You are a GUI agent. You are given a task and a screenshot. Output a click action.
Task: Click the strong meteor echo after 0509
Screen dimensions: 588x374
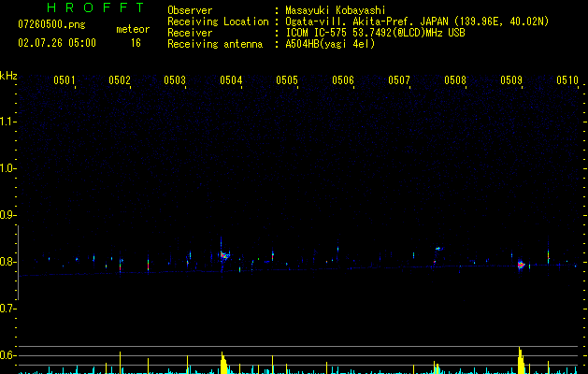pyautogui.click(x=521, y=265)
